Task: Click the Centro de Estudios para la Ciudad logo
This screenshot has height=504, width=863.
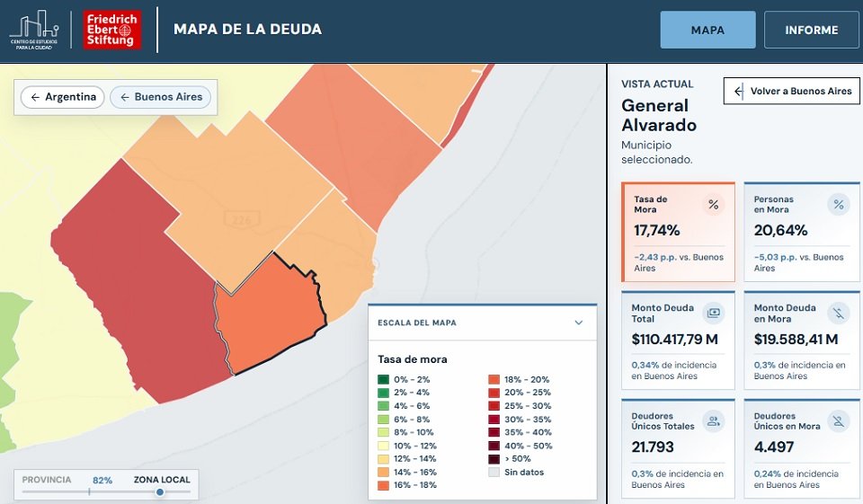Action: coord(34,31)
